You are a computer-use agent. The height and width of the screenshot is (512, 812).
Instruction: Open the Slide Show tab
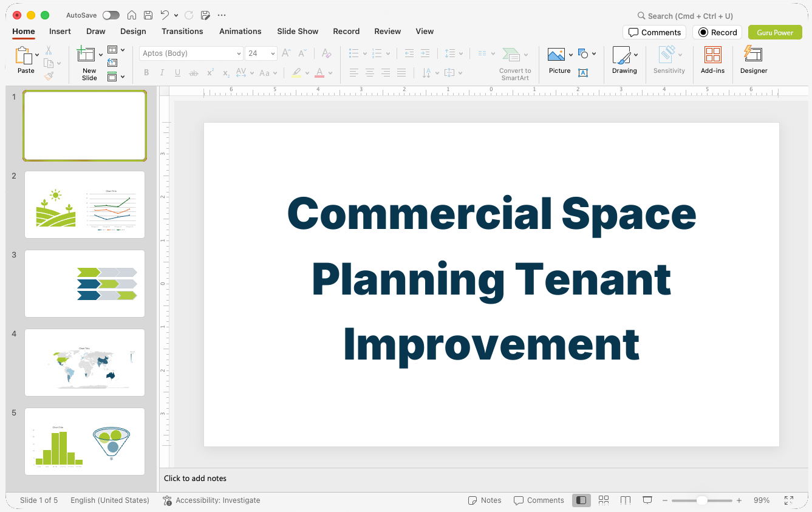tap(298, 31)
